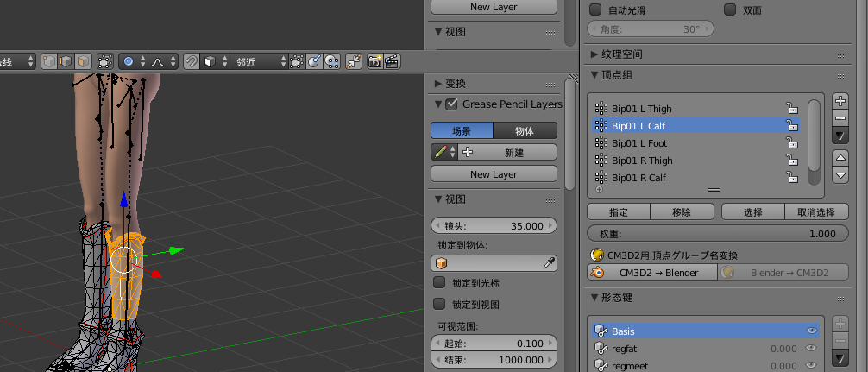
Task: Expand the 变换 panel
Action: point(438,84)
